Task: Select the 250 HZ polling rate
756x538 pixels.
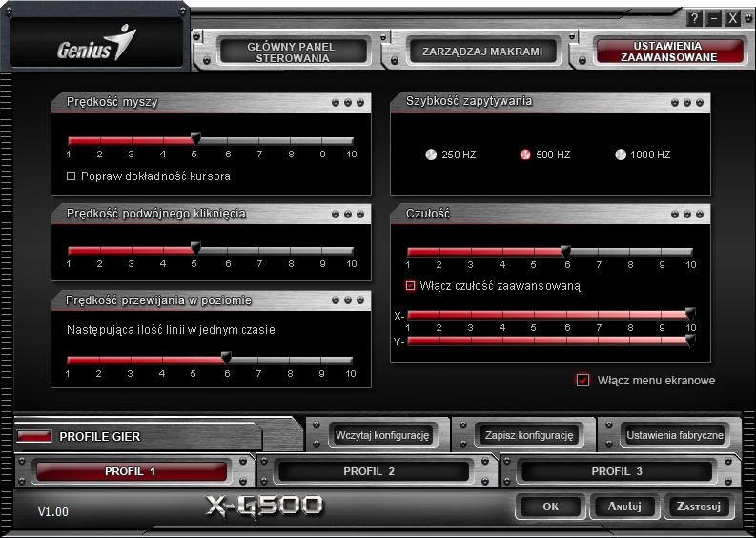Action: click(x=431, y=155)
